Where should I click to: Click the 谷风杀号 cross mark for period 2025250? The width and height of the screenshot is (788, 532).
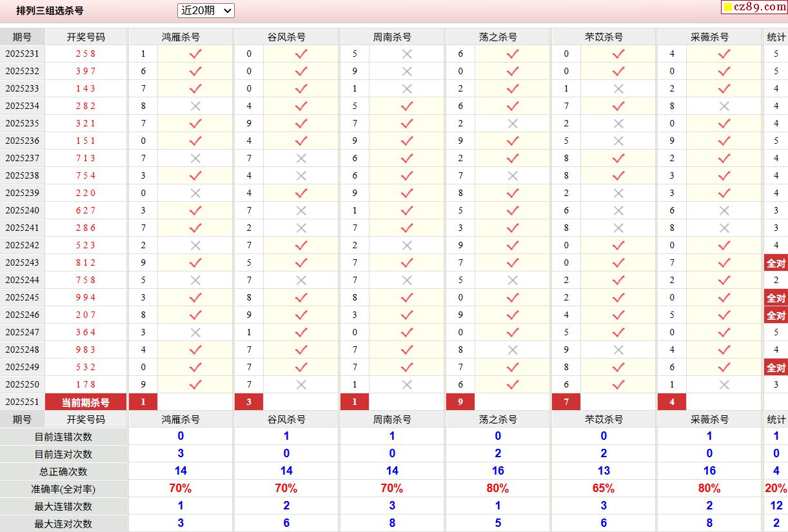coord(301,385)
